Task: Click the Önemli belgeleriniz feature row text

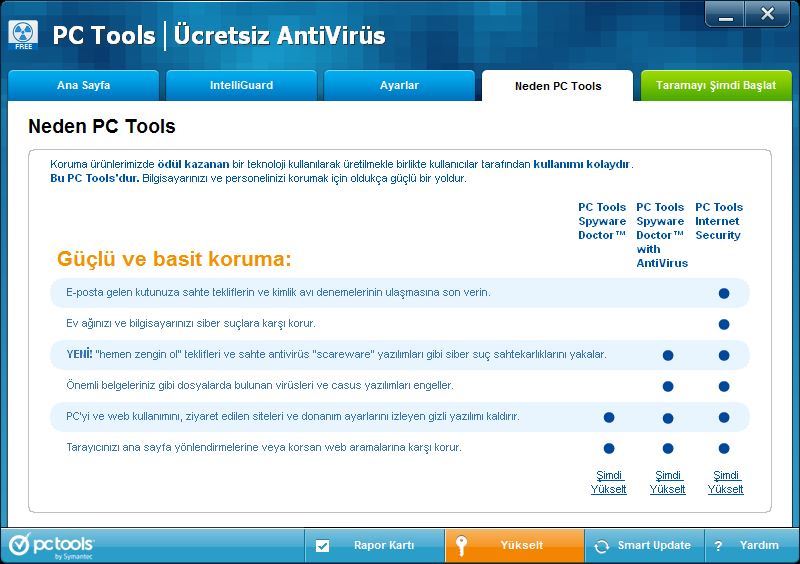Action: [259, 385]
